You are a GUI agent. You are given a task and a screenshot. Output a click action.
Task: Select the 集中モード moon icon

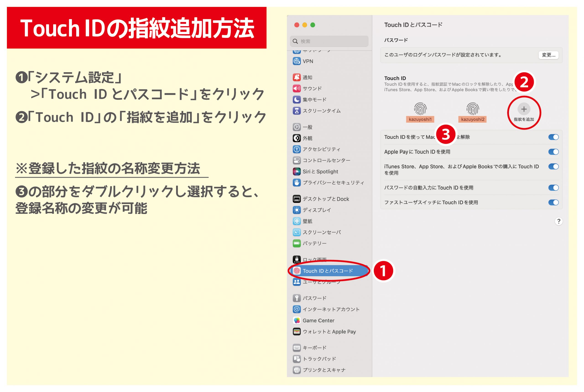pyautogui.click(x=297, y=100)
